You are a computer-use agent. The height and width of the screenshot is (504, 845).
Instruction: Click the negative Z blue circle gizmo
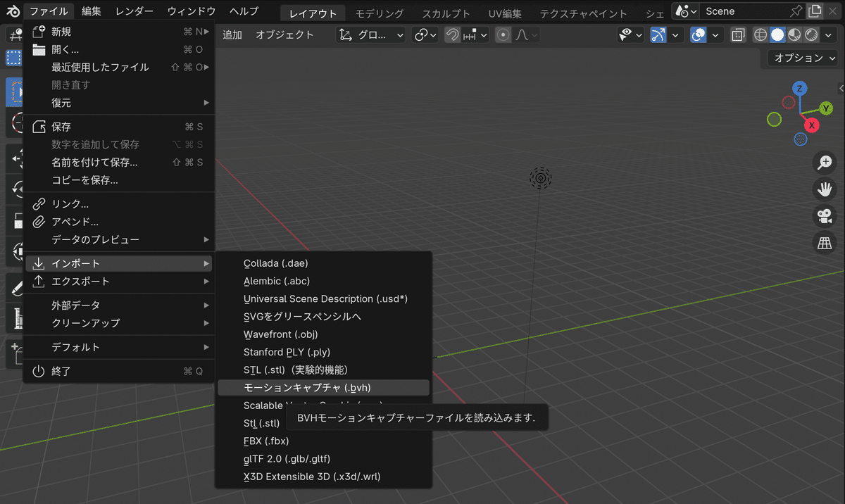tap(800, 139)
